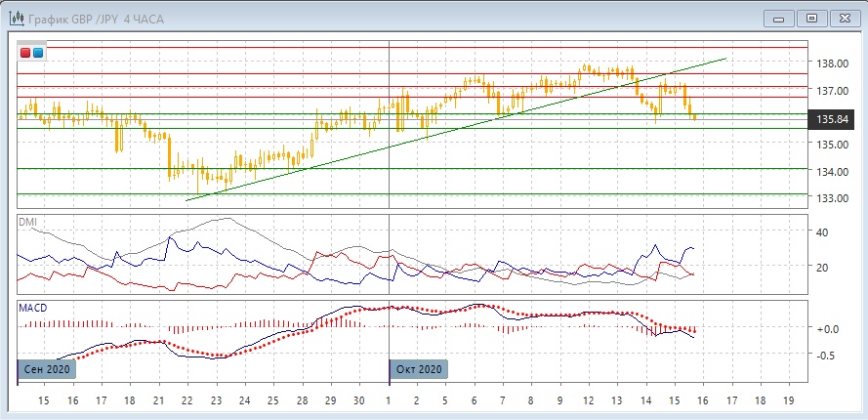Select the 'Сен 2020' month marker

coord(47,369)
